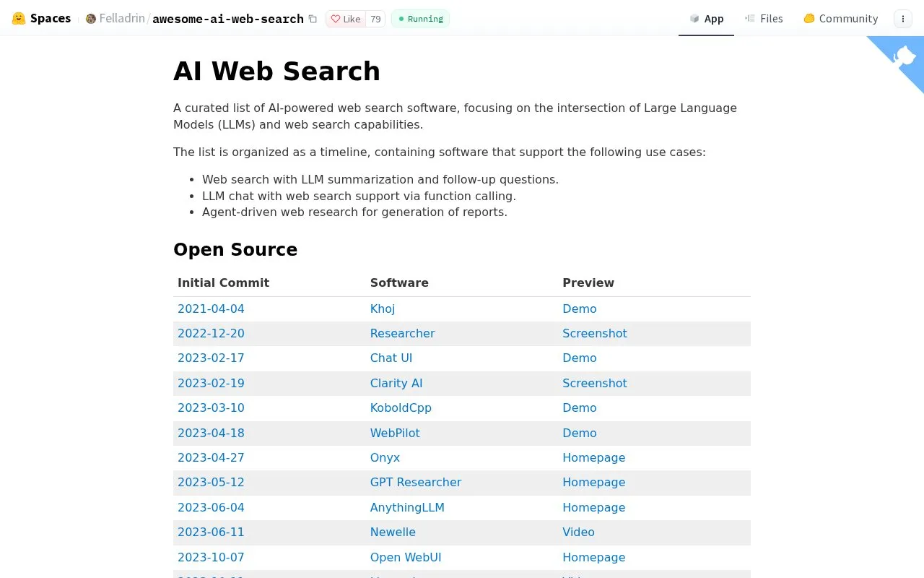Open the Hugging Face Spaces logo
The image size is (924, 578).
click(x=41, y=19)
